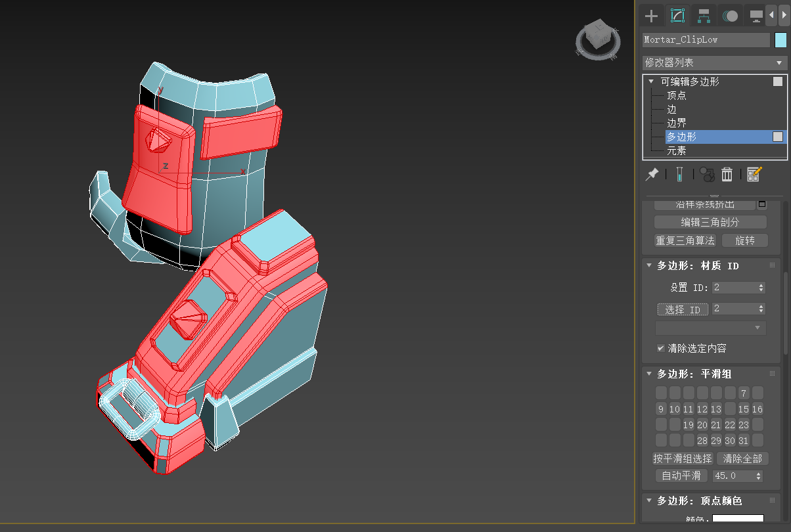Open the Motion panel tab

pyautogui.click(x=730, y=16)
